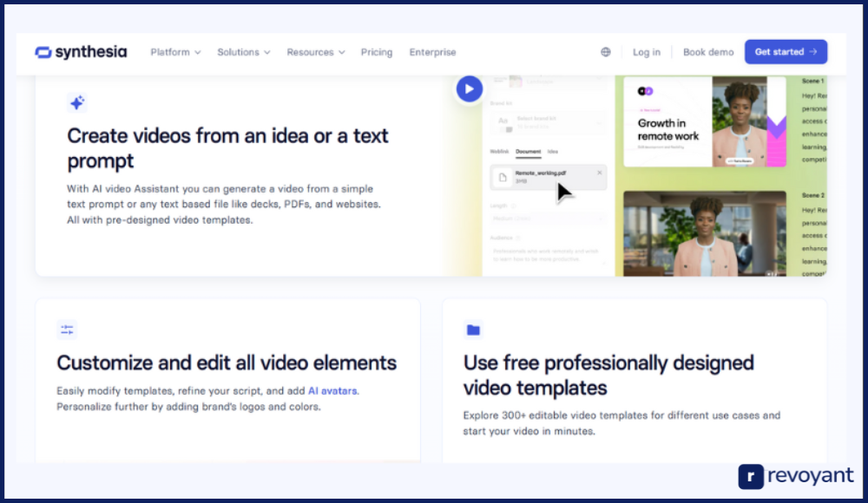Remove the Remote_working.pdf file
This screenshot has width=868, height=503.
coord(600,173)
